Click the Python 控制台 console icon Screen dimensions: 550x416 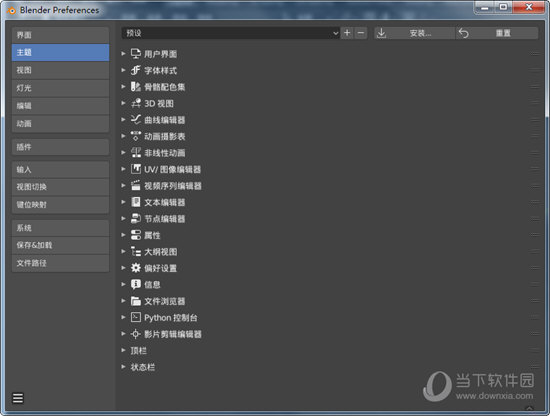135,317
